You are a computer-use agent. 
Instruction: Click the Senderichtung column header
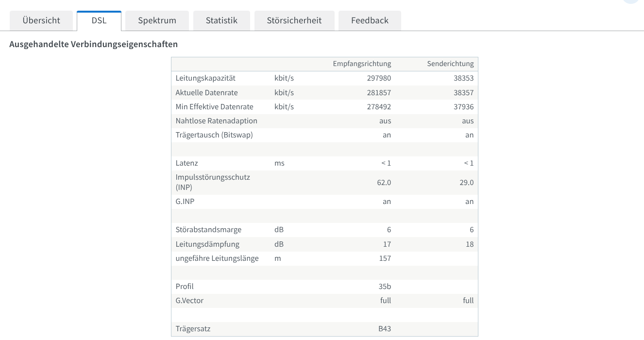(450, 64)
